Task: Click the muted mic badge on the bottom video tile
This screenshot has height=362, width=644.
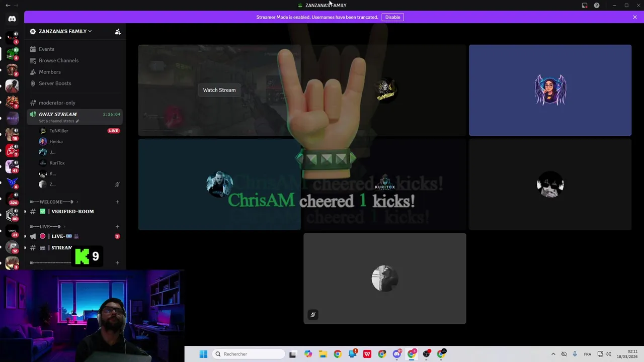Action: point(312,315)
